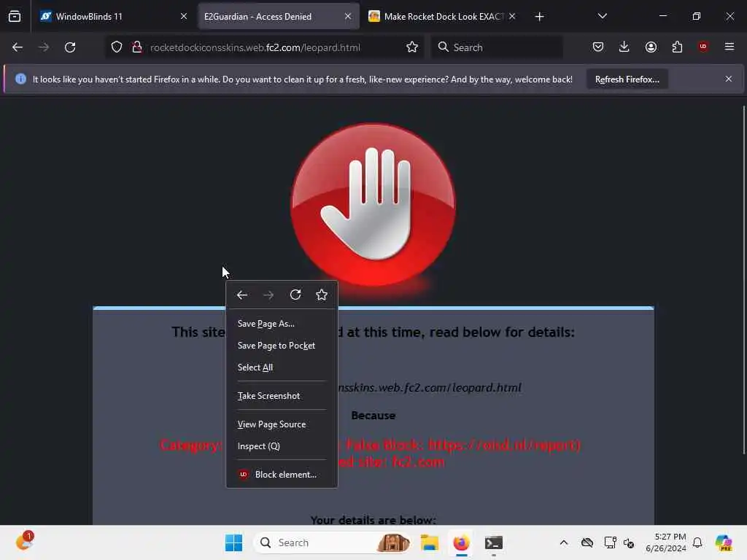The image size is (747, 560).
Task: Expand the list-all-tabs chevron
Action: (603, 16)
